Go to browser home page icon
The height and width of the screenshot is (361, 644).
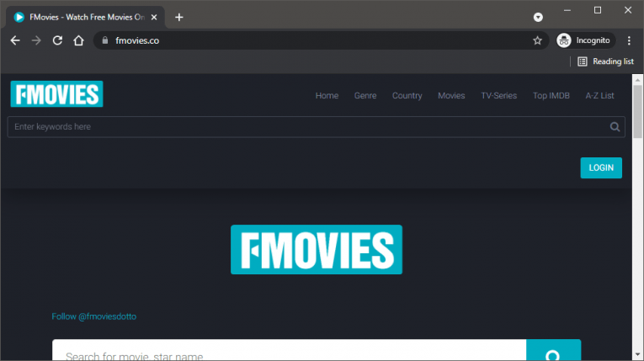click(x=78, y=40)
